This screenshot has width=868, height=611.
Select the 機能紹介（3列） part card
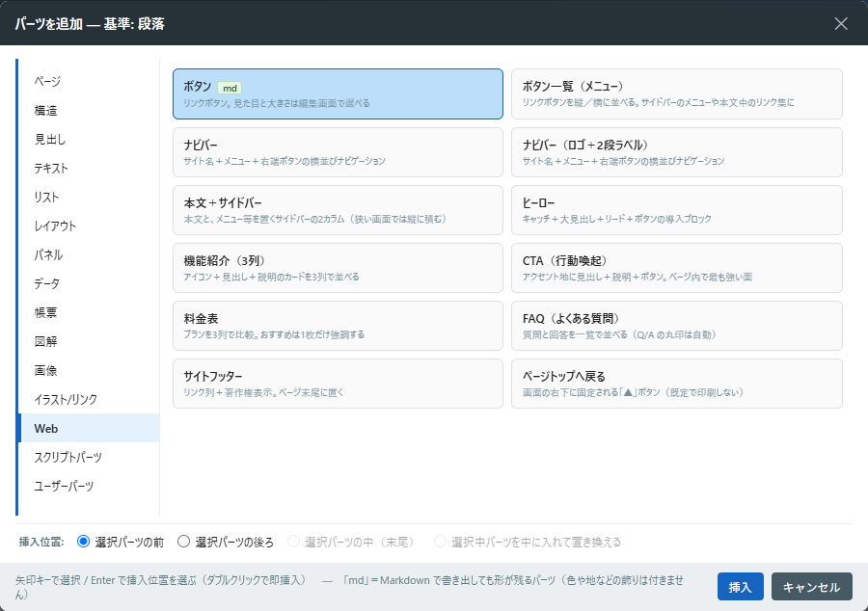(338, 268)
